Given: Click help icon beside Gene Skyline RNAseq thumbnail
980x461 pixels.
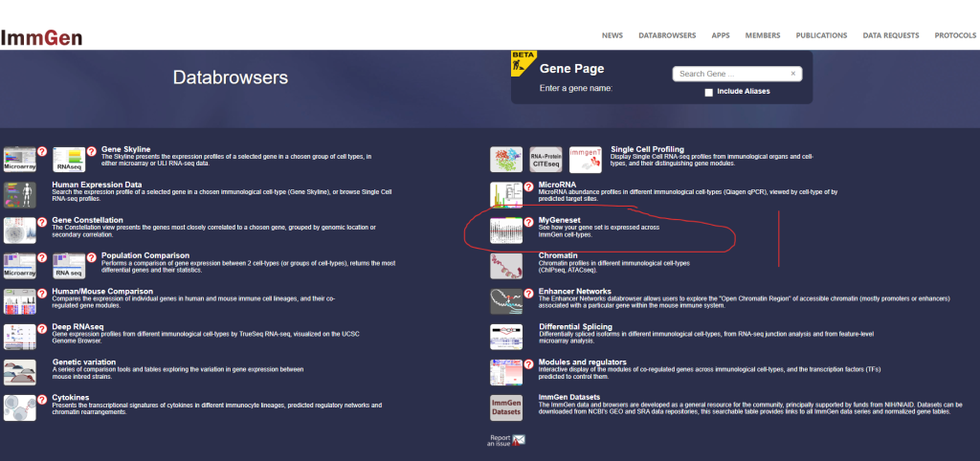Looking at the screenshot, I should pyautogui.click(x=91, y=151).
